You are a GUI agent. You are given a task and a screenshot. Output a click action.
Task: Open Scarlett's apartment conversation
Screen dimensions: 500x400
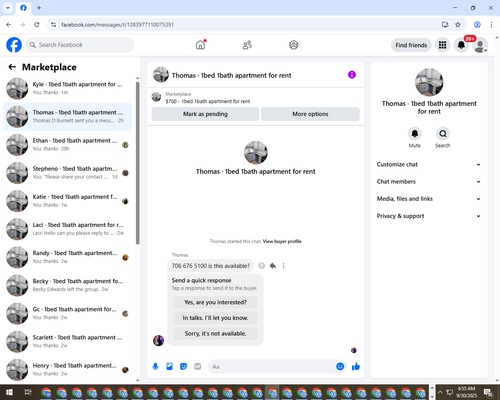tap(67, 342)
